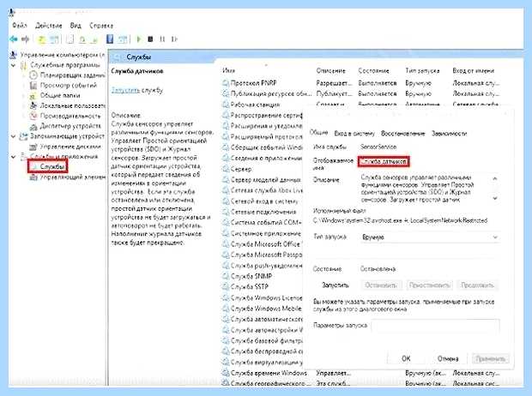Collapse the Службы и приложения tree node
The height and width of the screenshot is (396, 532).
pos(13,157)
